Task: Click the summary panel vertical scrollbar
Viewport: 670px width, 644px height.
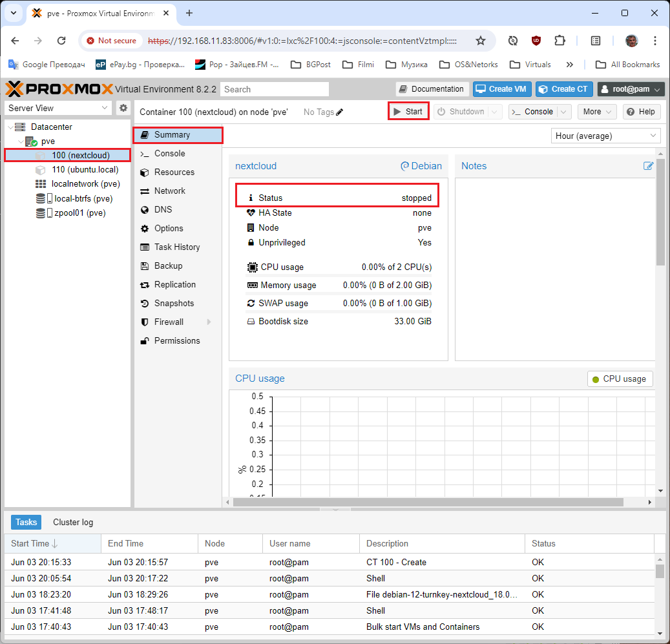Action: [660, 211]
